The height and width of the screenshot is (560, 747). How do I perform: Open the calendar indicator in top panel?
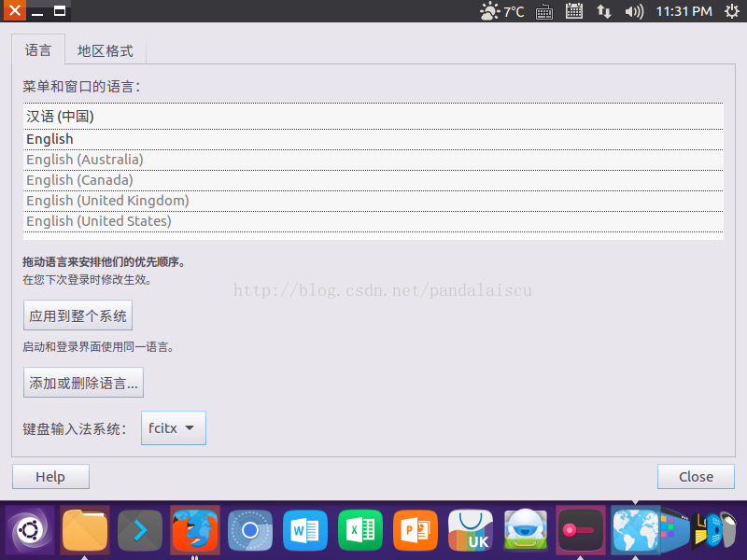(574, 11)
